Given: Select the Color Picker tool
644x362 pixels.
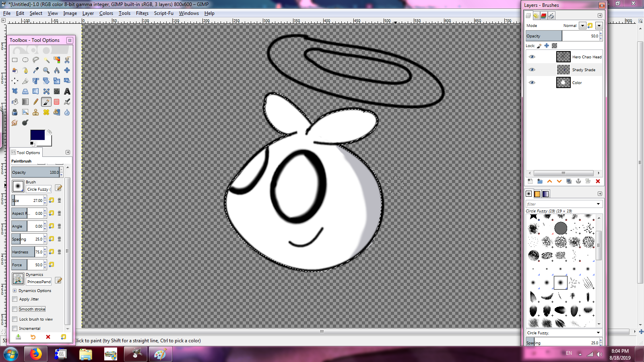Looking at the screenshot, I should [x=35, y=70].
